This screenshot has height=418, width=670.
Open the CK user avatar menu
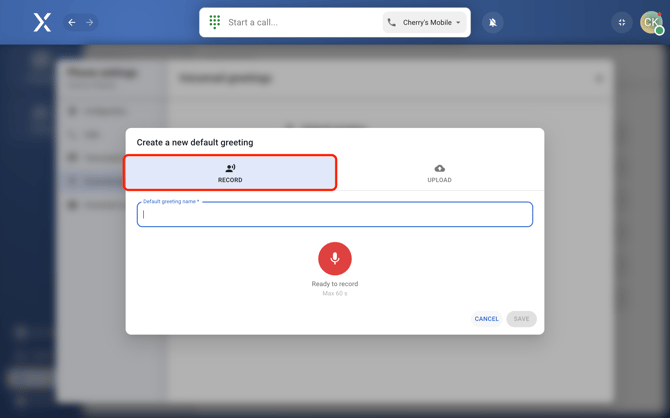click(x=651, y=22)
